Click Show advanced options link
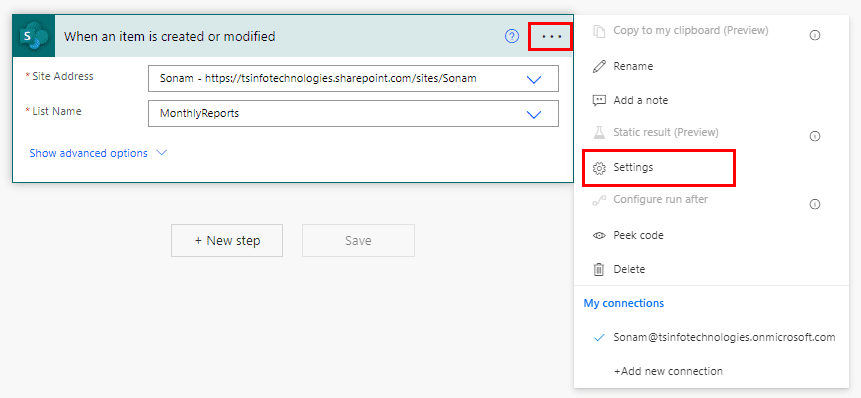This screenshot has width=861, height=398. [x=88, y=153]
